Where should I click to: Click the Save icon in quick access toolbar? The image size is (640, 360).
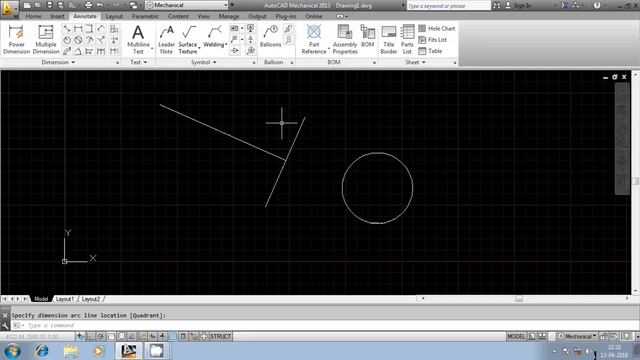(49, 5)
